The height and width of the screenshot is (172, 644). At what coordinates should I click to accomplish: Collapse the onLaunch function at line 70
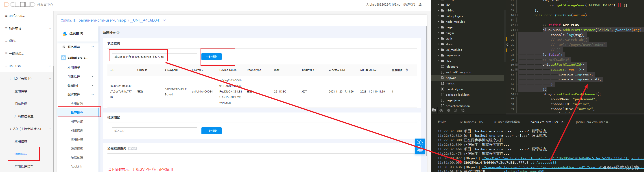coord(517,15)
